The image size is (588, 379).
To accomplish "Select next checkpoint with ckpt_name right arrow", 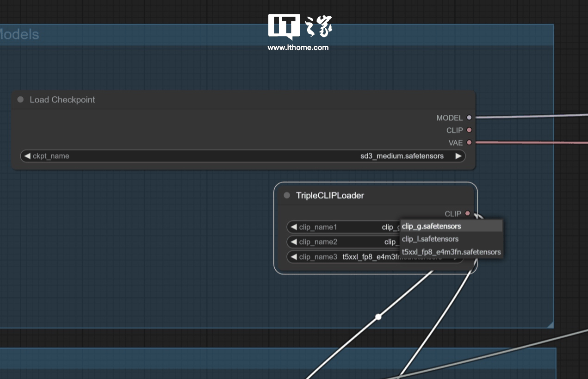I will click(458, 156).
